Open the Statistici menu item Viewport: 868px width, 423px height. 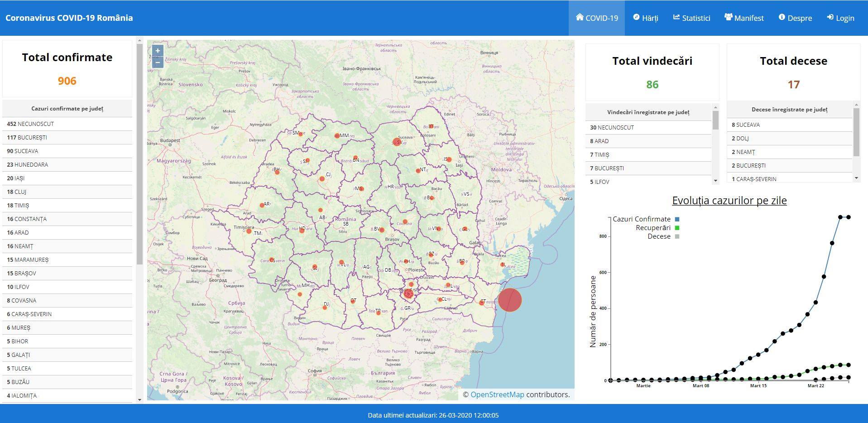(691, 18)
